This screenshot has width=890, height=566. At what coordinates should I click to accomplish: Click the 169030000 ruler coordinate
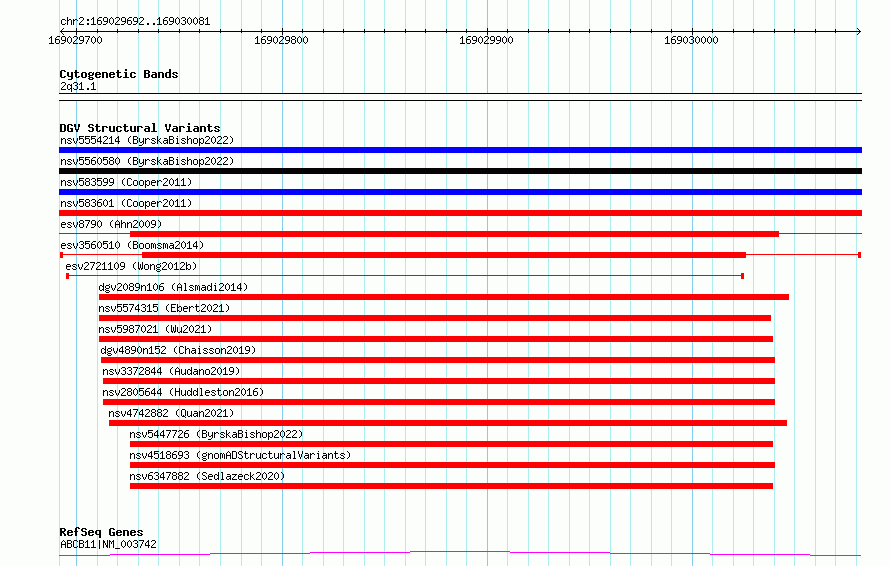[x=691, y=40]
